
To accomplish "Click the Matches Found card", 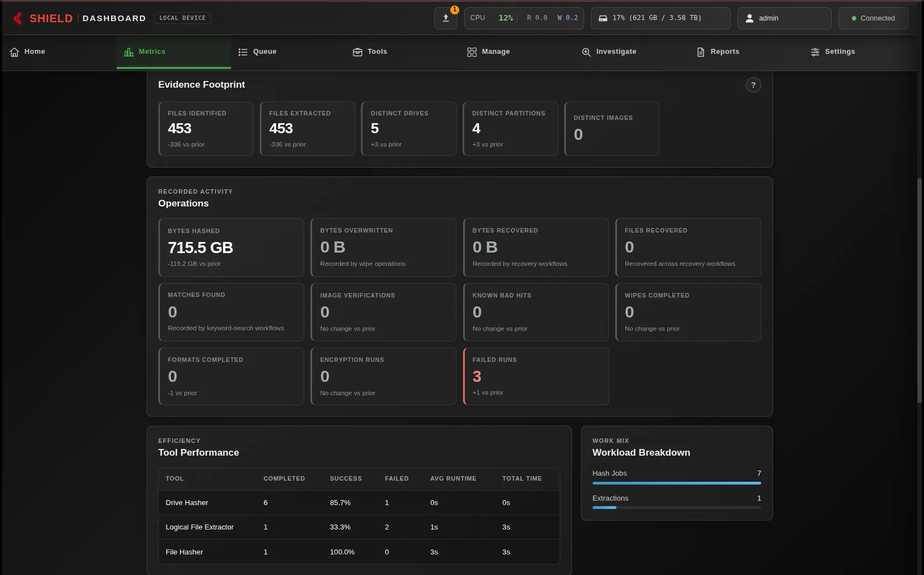I will [x=231, y=312].
